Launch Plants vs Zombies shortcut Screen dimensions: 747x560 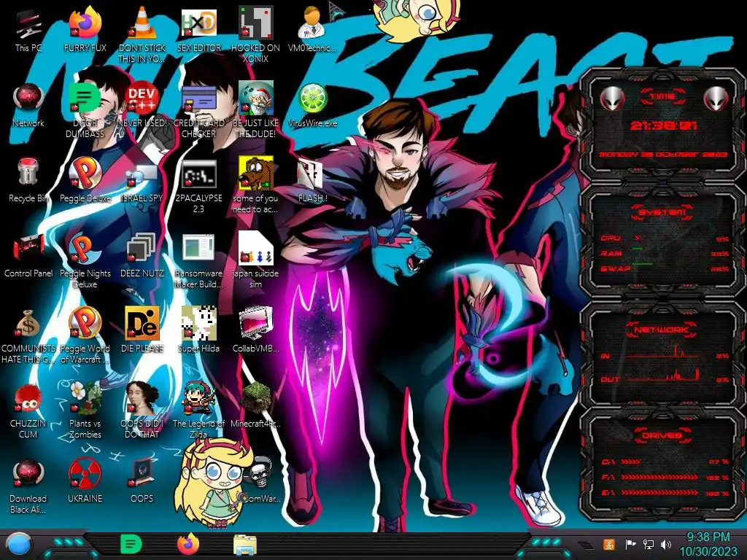[x=85, y=398]
